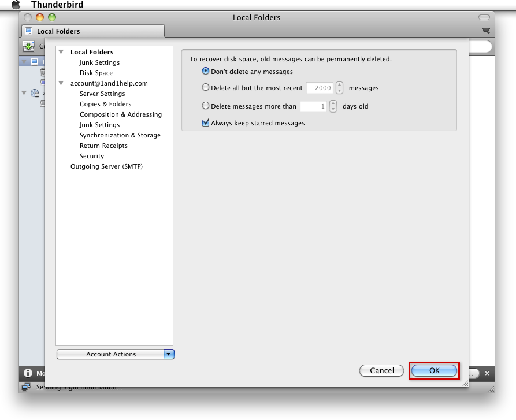Viewport: 516px width, 420px height.
Task: Collapse Local Folders in main window folder pane
Action: point(24,61)
